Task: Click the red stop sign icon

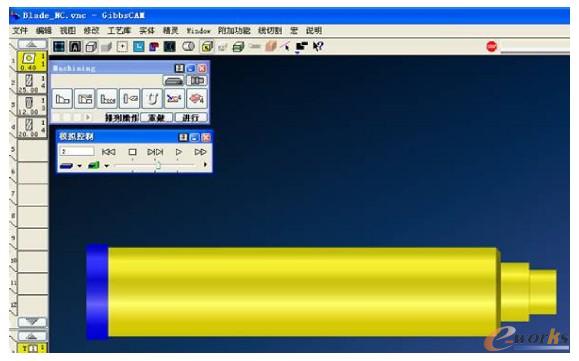Action: [x=491, y=47]
